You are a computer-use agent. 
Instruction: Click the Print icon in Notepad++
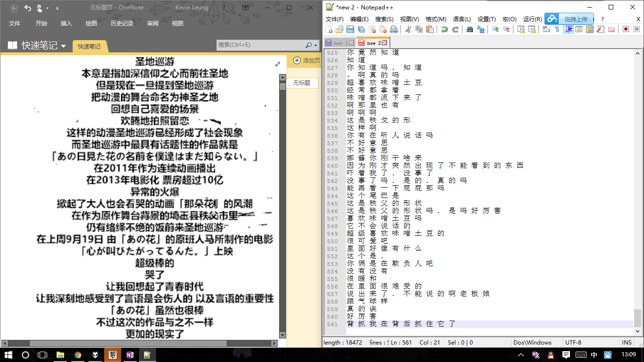[x=394, y=29]
